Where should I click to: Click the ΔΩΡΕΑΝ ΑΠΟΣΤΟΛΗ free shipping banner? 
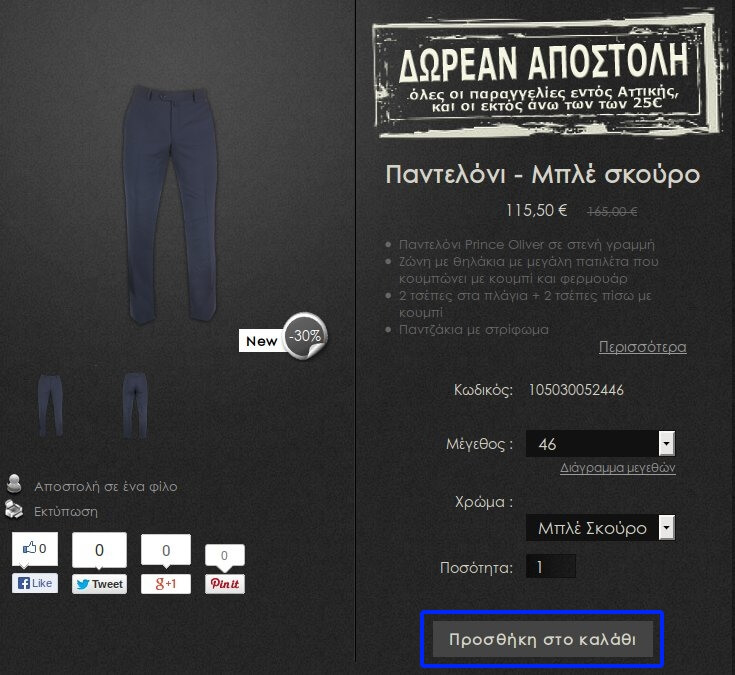547,75
